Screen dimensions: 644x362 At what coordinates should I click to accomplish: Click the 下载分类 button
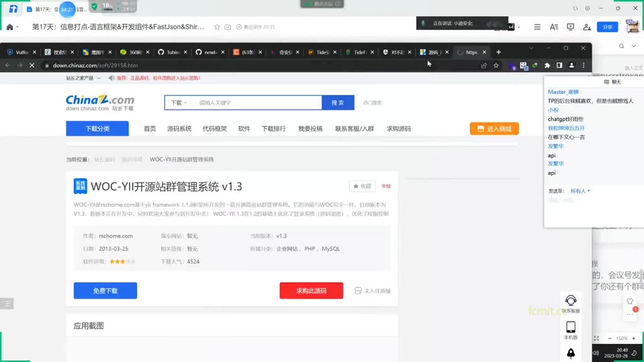coord(97,128)
